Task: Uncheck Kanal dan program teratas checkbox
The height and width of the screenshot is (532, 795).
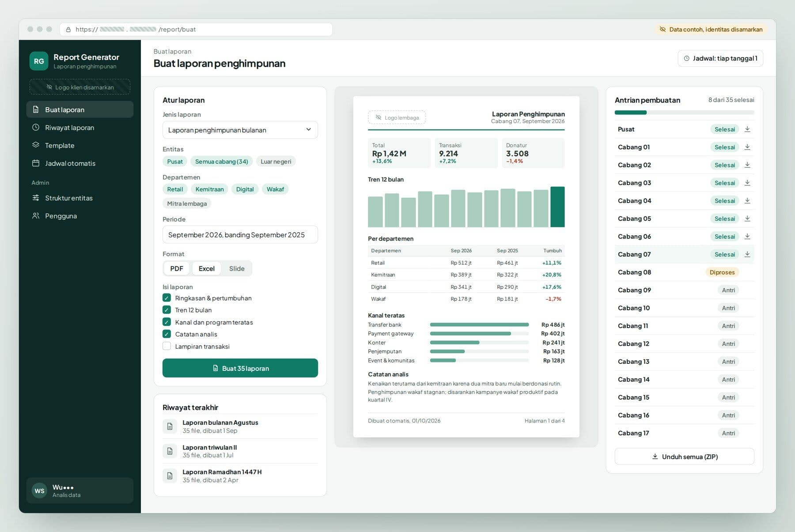Action: 167,322
